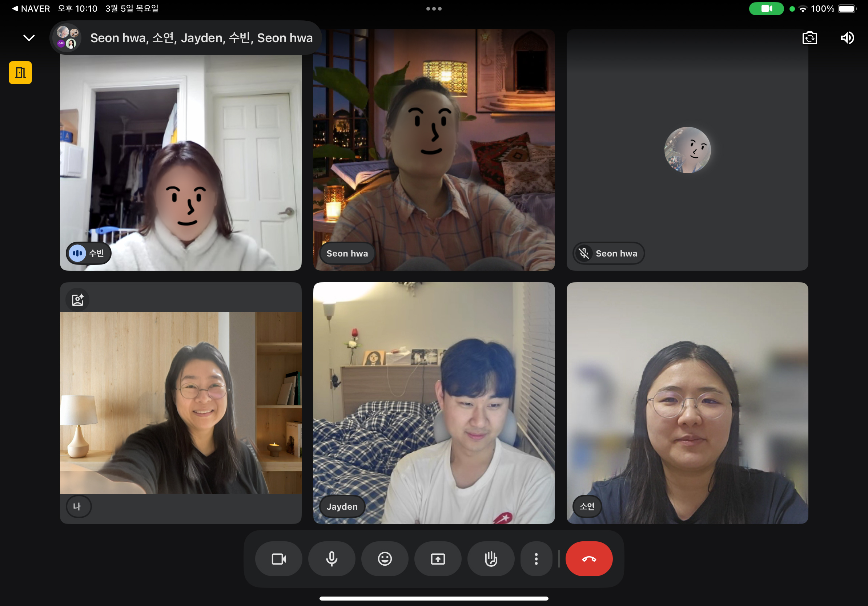Tap the 나 label on your tile

tap(78, 506)
